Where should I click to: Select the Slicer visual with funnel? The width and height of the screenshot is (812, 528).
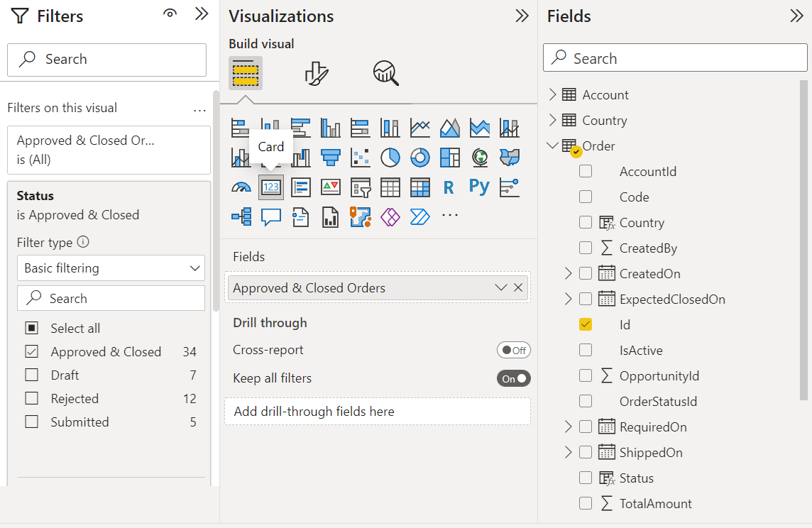coord(361,187)
